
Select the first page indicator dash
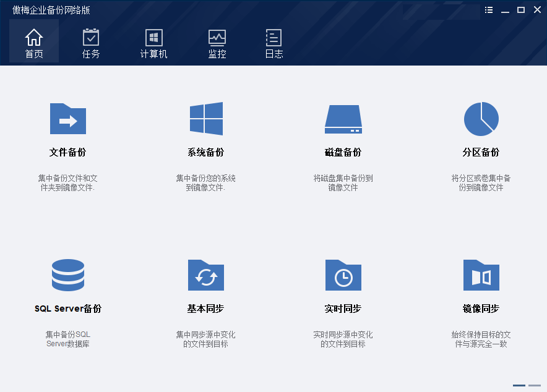(519, 385)
